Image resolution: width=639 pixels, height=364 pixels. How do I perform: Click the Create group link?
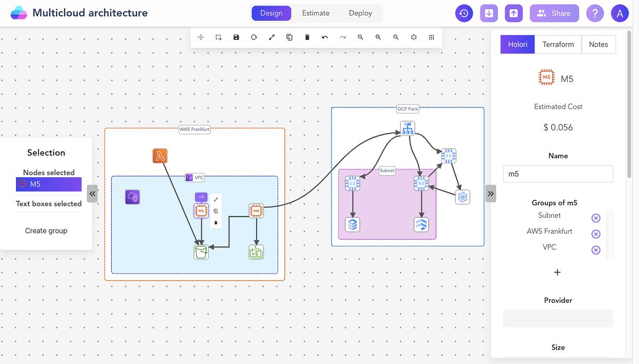click(x=46, y=230)
